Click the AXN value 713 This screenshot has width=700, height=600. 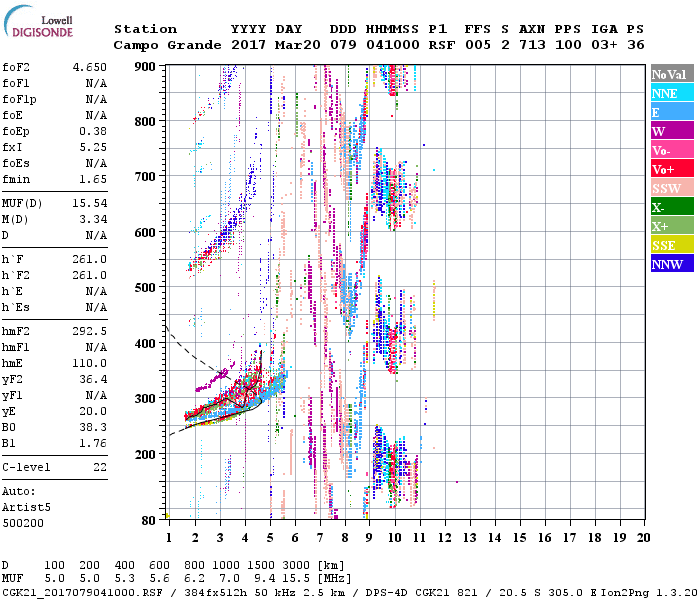click(x=532, y=45)
